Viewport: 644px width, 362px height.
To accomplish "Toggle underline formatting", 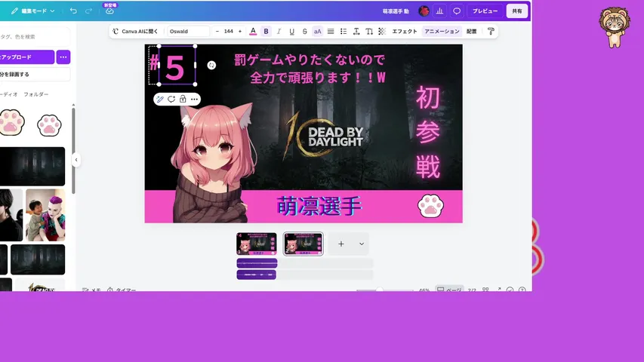I will click(291, 31).
